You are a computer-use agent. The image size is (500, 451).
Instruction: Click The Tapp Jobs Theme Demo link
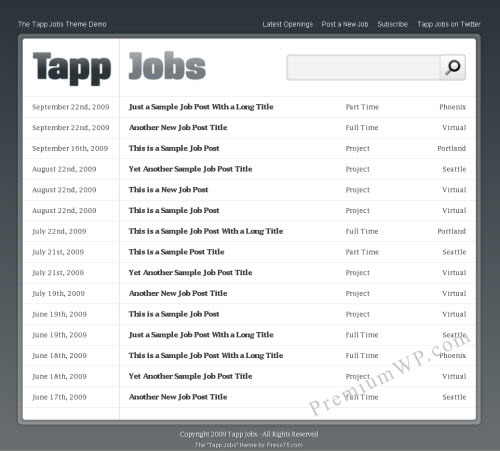click(x=62, y=24)
